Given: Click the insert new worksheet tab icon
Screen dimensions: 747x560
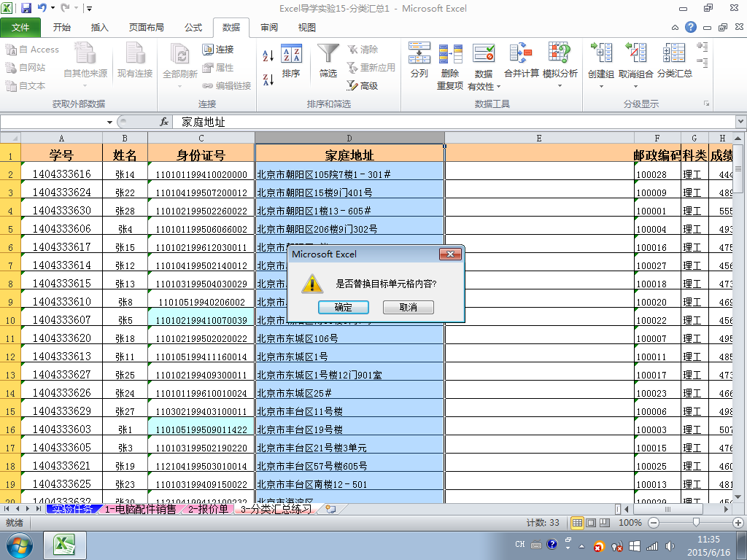Looking at the screenshot, I should 330,509.
